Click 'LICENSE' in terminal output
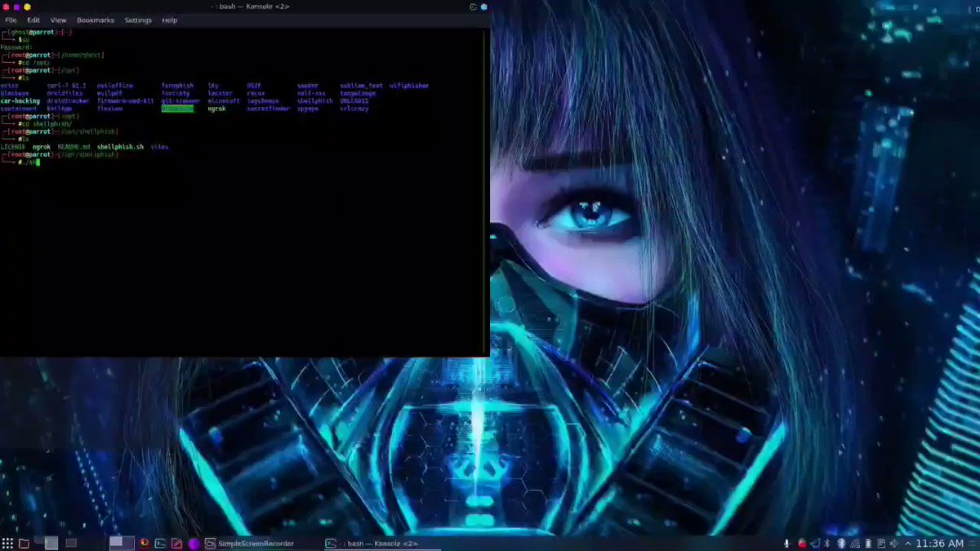The image size is (980, 551). (12, 147)
